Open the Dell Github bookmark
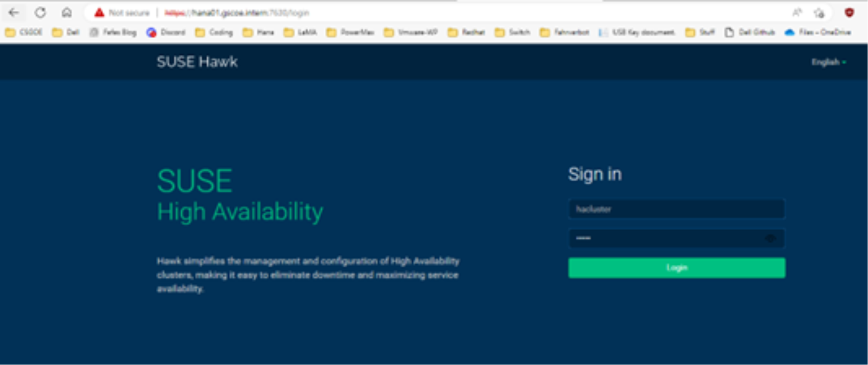The height and width of the screenshot is (365, 868). click(750, 32)
